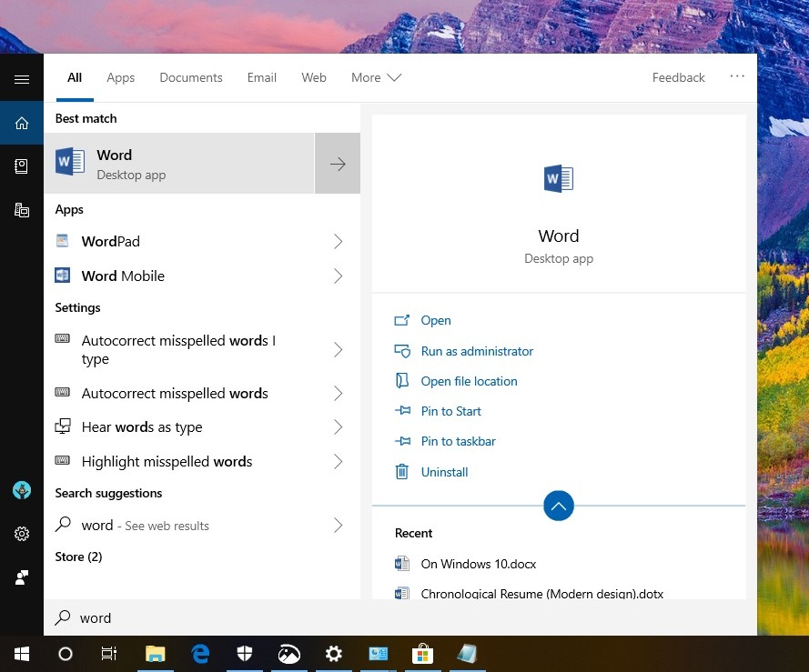Click Open in Word actions
This screenshot has height=672, width=809.
pos(436,320)
